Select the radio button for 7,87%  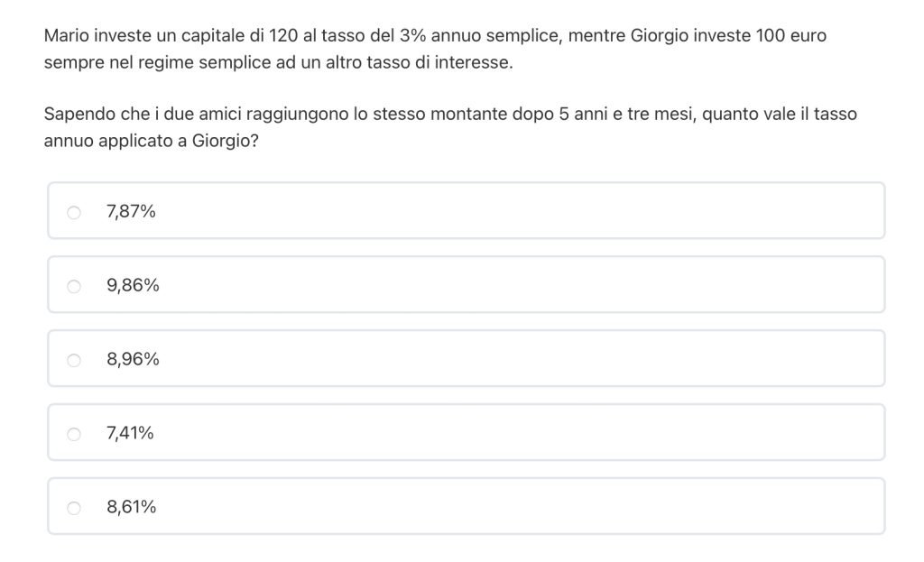(74, 212)
